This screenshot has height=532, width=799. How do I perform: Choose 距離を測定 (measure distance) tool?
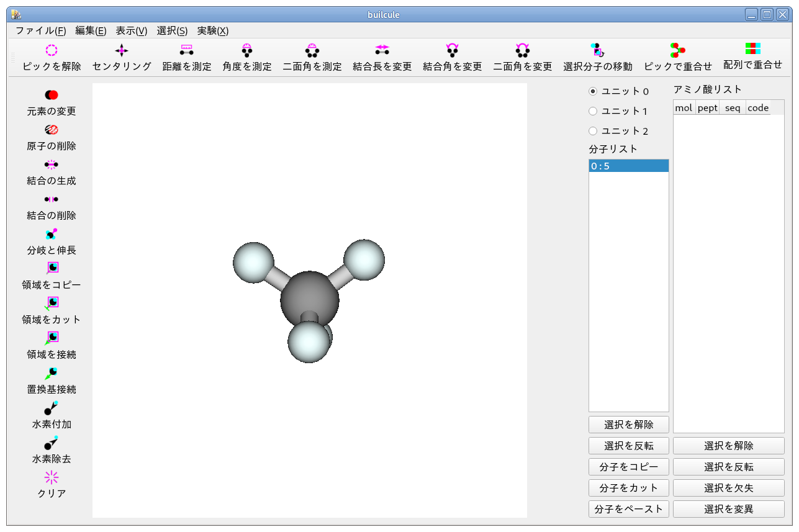pos(186,58)
